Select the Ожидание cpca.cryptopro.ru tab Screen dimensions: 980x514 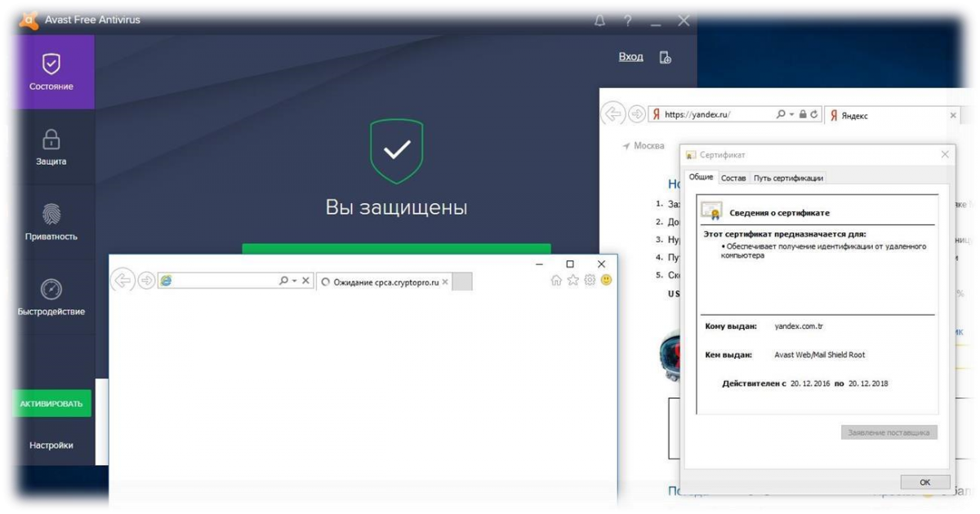pyautogui.click(x=385, y=281)
